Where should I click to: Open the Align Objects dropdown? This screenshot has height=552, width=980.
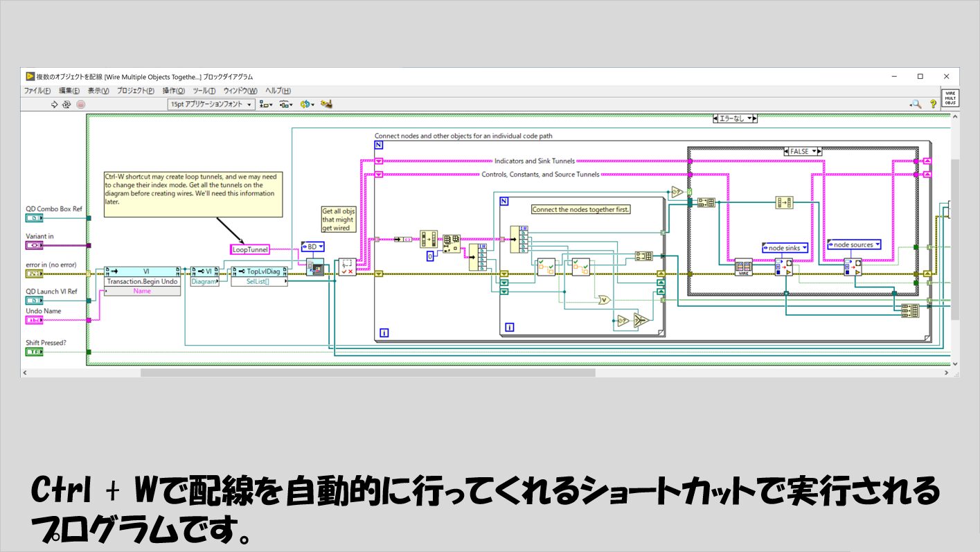(x=265, y=105)
